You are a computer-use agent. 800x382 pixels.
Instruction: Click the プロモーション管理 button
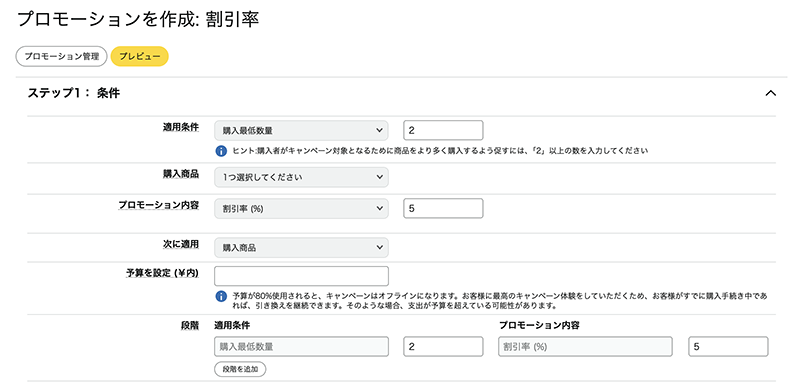pos(62,57)
